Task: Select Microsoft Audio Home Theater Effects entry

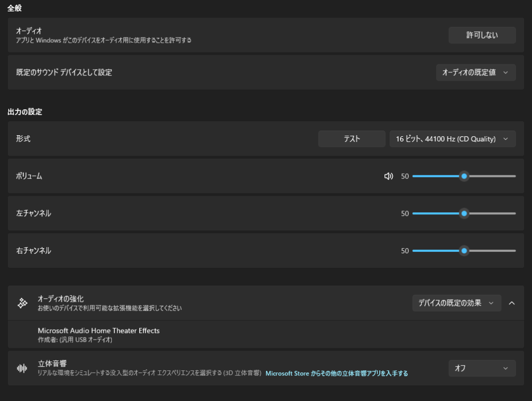Action: click(266, 334)
